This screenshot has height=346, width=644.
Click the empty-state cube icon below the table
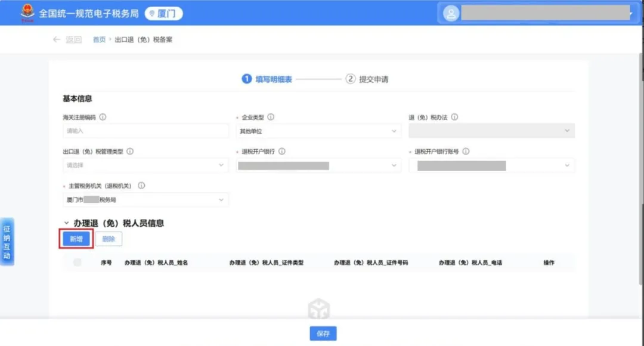318,308
